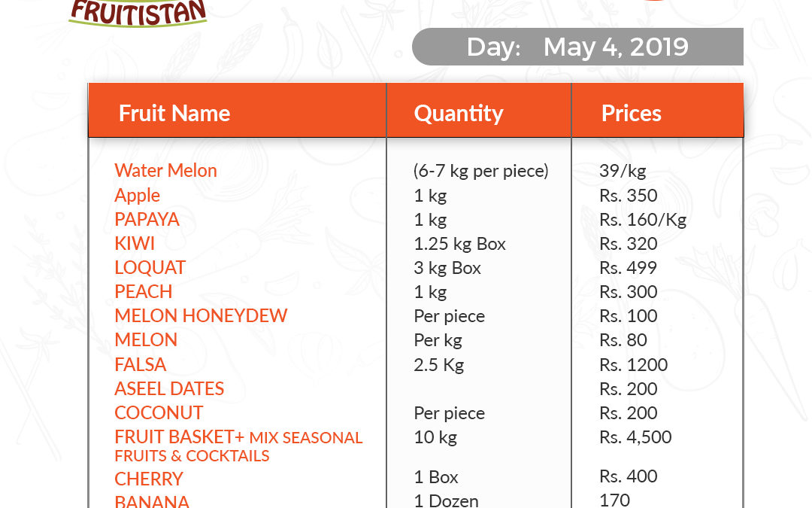Click the ASEEL DATES item

(169, 388)
